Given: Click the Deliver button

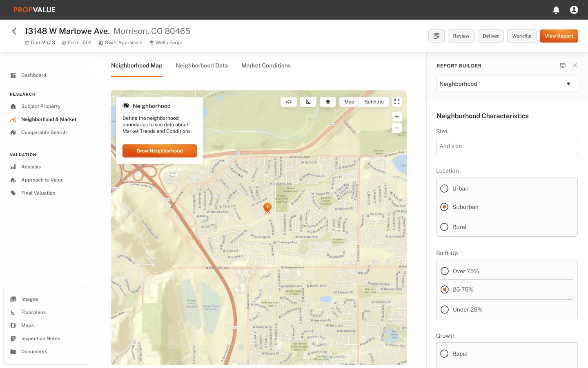Looking at the screenshot, I should [x=490, y=36].
